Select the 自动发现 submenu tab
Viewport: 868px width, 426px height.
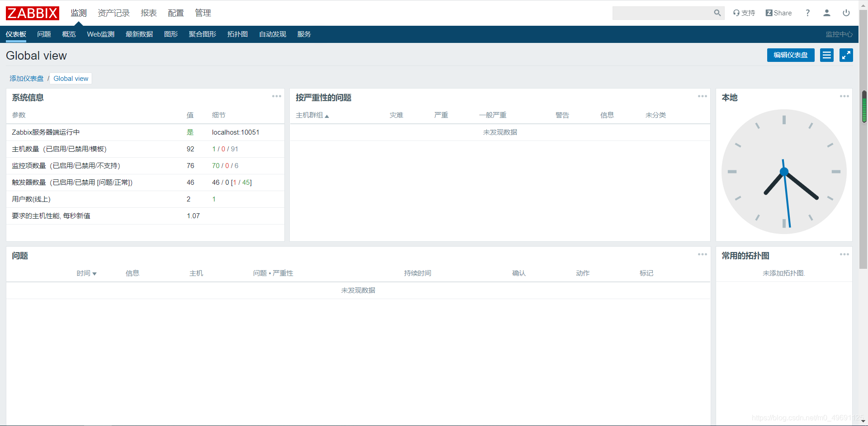coord(273,34)
